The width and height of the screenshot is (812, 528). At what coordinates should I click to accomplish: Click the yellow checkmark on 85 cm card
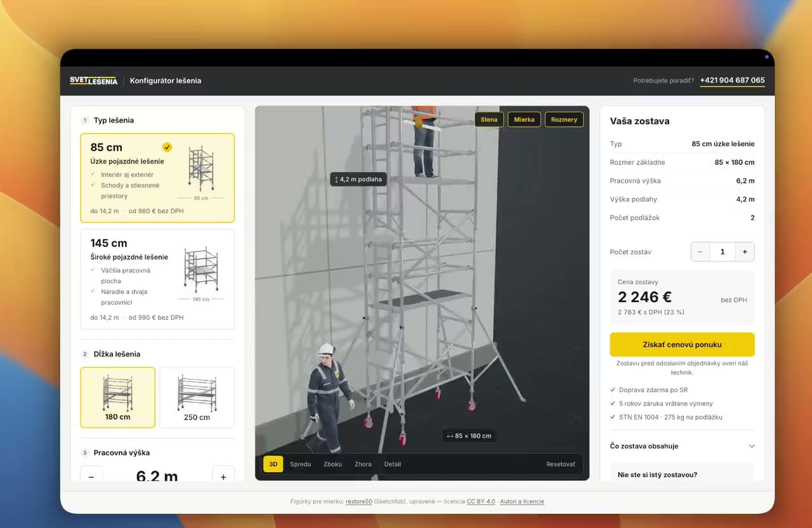point(167,147)
